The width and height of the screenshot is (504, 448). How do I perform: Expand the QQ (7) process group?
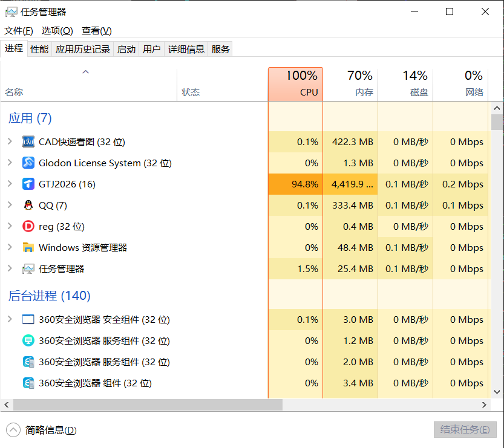(10, 205)
